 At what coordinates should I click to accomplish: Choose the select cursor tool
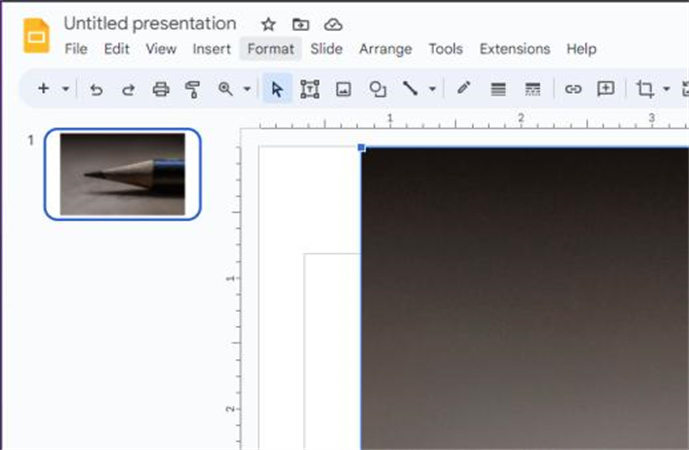click(277, 89)
